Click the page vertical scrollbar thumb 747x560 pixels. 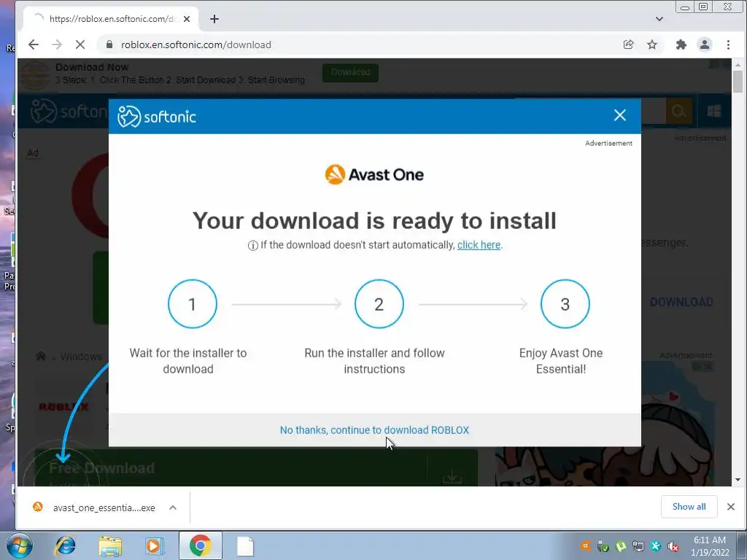[738, 82]
